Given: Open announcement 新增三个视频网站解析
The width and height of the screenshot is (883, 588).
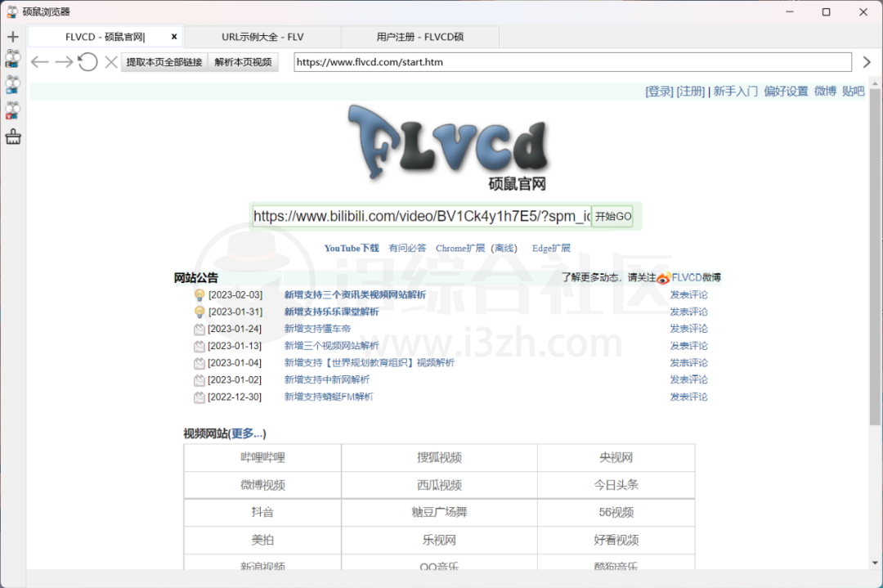Looking at the screenshot, I should [331, 346].
